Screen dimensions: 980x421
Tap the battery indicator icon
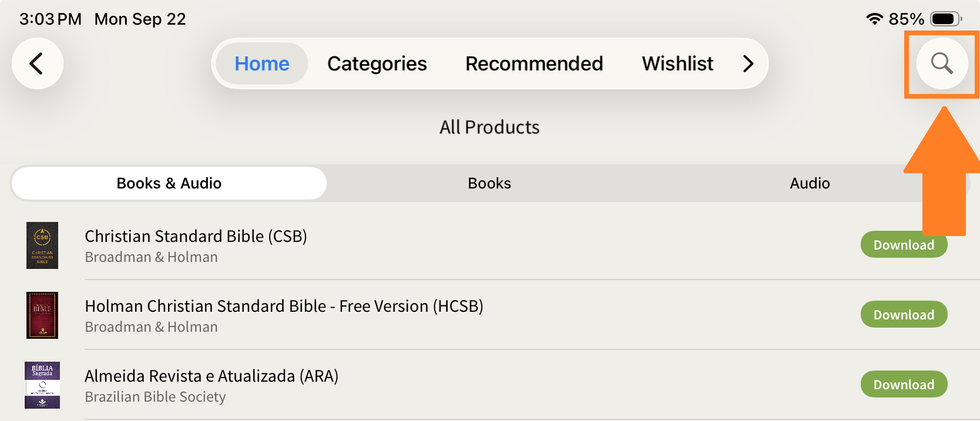(945, 19)
